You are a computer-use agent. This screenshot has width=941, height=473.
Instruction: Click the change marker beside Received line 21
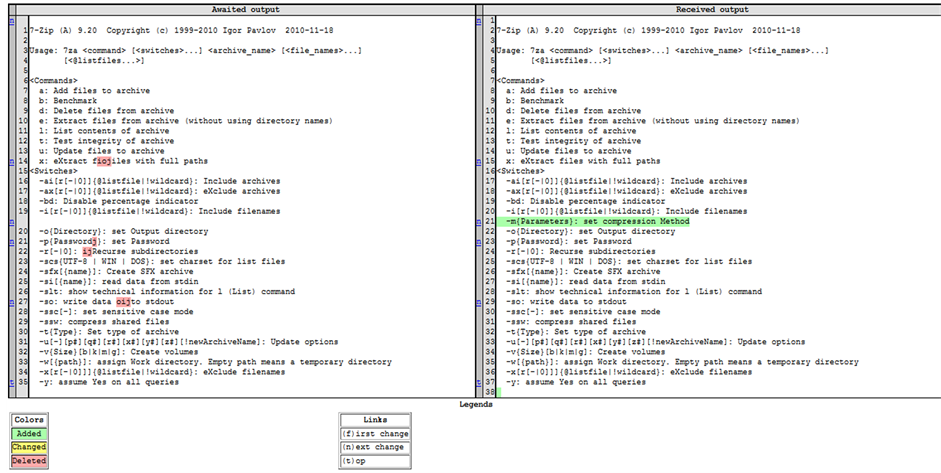tap(480, 221)
